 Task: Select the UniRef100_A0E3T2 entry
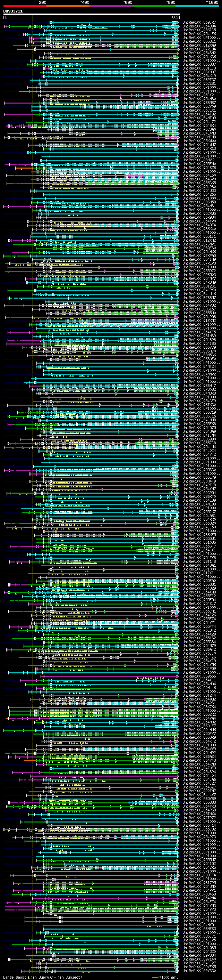pos(199,630)
